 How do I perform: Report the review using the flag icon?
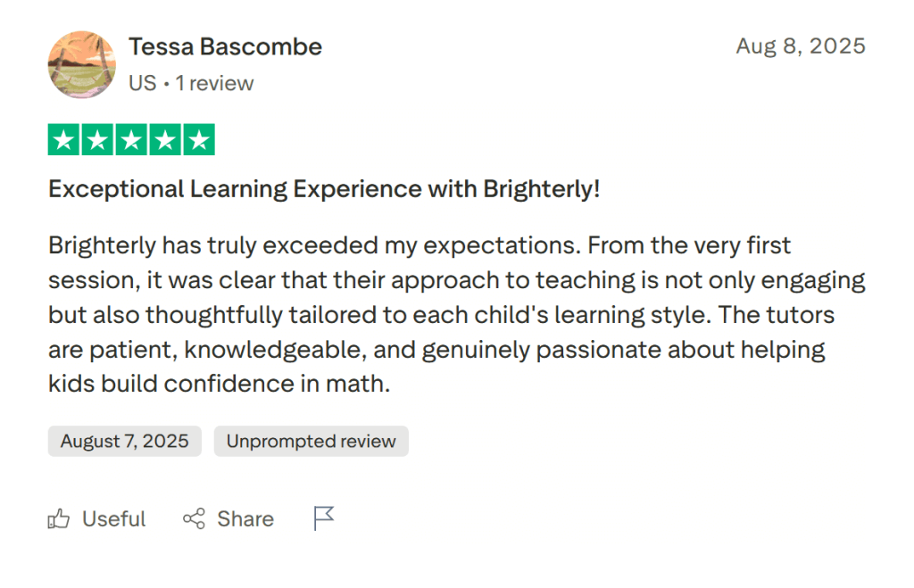click(x=323, y=518)
